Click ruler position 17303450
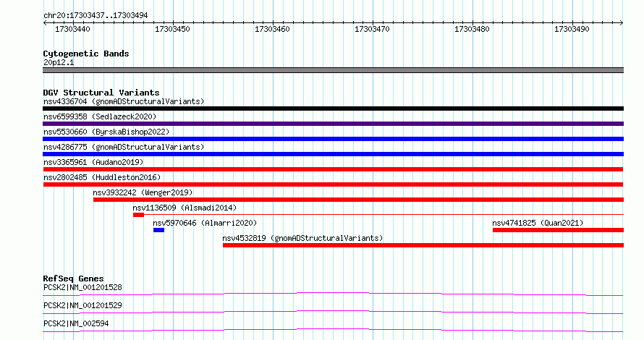This screenshot has width=644, height=340. click(x=172, y=29)
